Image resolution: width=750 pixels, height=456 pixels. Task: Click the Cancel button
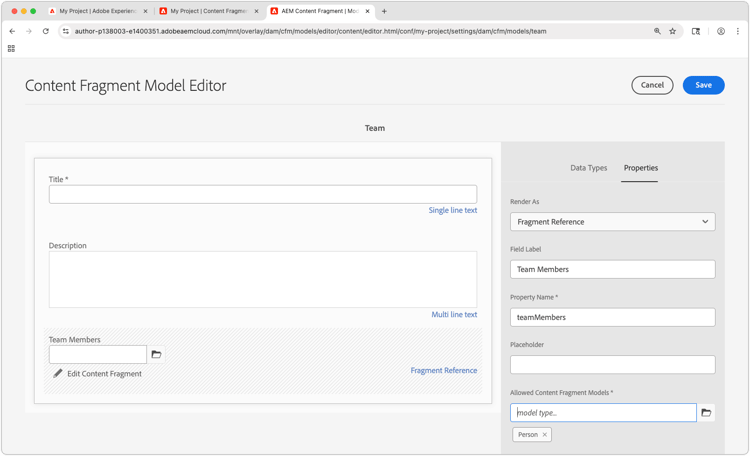click(x=652, y=85)
